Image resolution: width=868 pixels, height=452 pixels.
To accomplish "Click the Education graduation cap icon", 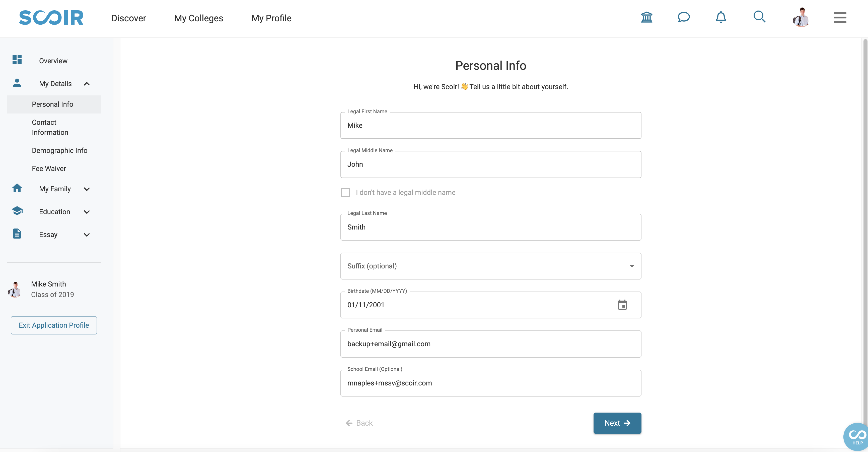I will point(17,211).
